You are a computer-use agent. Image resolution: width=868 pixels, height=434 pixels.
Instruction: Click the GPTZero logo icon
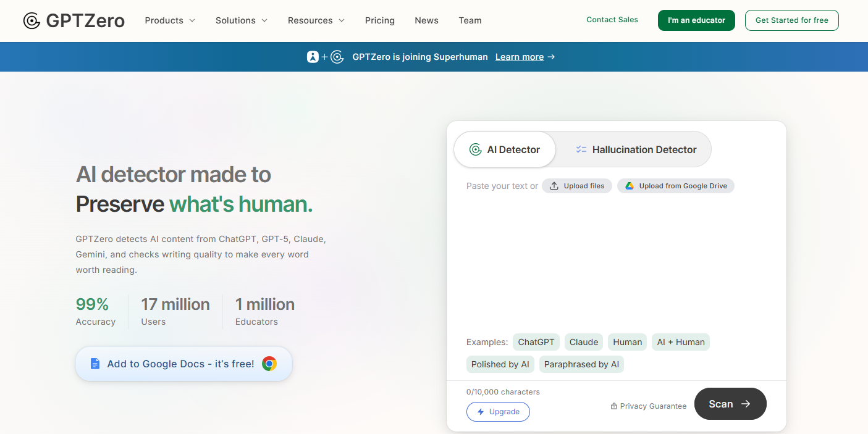[32, 20]
